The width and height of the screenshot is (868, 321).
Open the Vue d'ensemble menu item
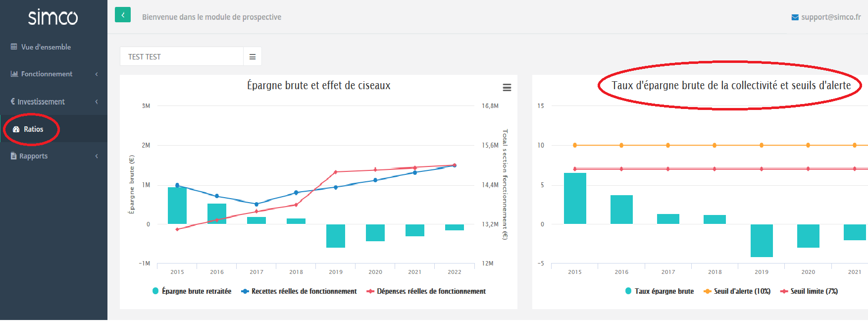tap(46, 47)
